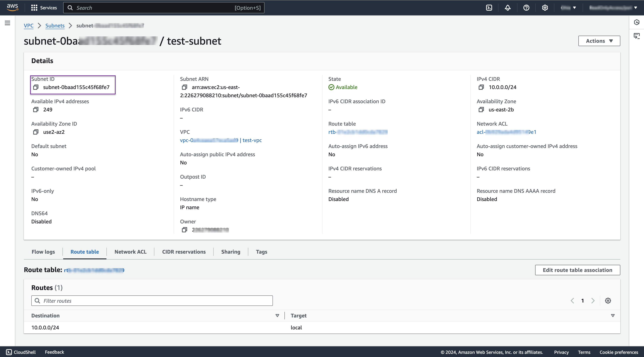Open the Route table rtb link in Details

tap(358, 132)
